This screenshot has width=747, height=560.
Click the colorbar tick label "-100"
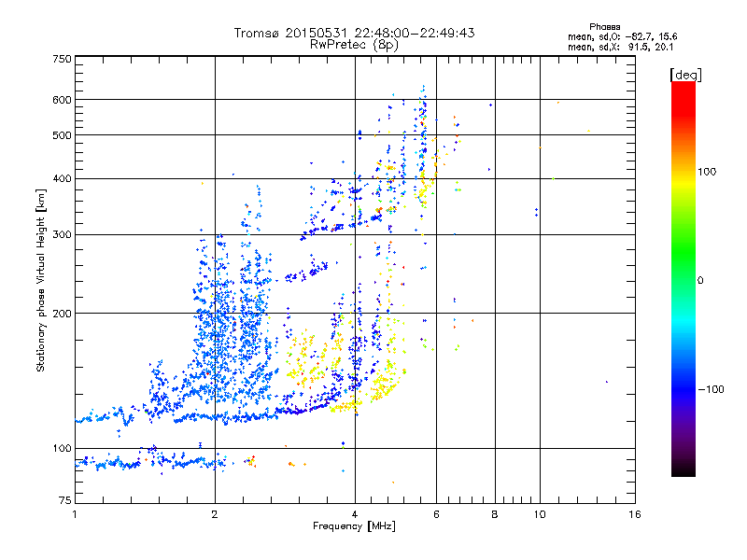tap(711, 389)
